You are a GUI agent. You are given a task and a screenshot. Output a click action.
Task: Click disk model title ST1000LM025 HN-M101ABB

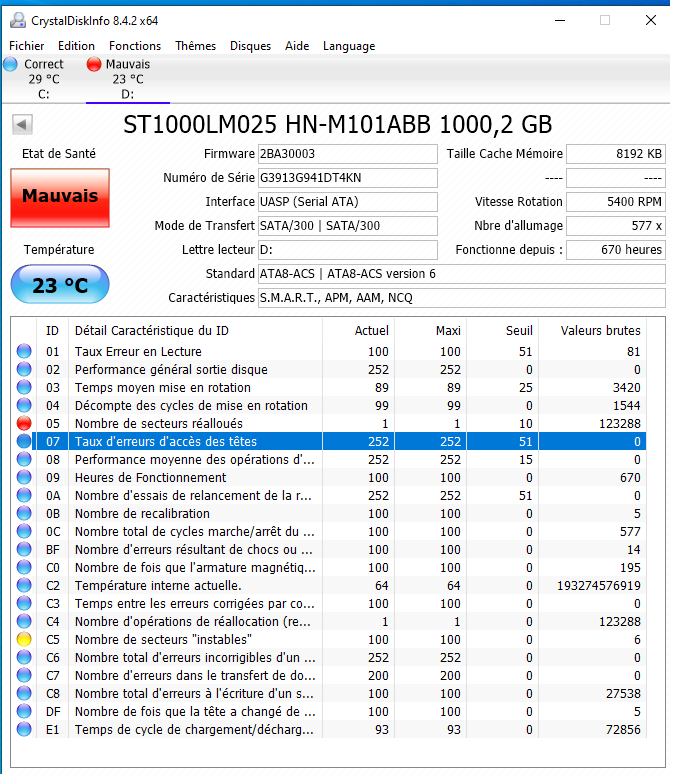pyautogui.click(x=337, y=124)
